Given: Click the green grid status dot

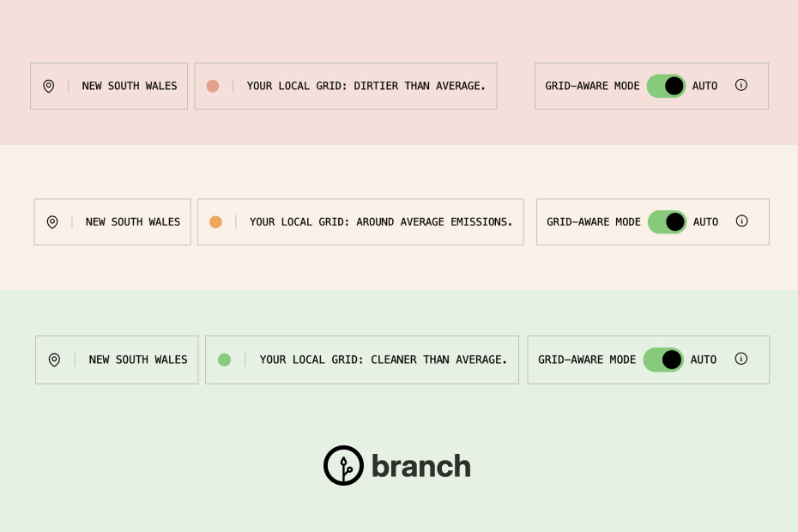Looking at the screenshot, I should pyautogui.click(x=225, y=360).
